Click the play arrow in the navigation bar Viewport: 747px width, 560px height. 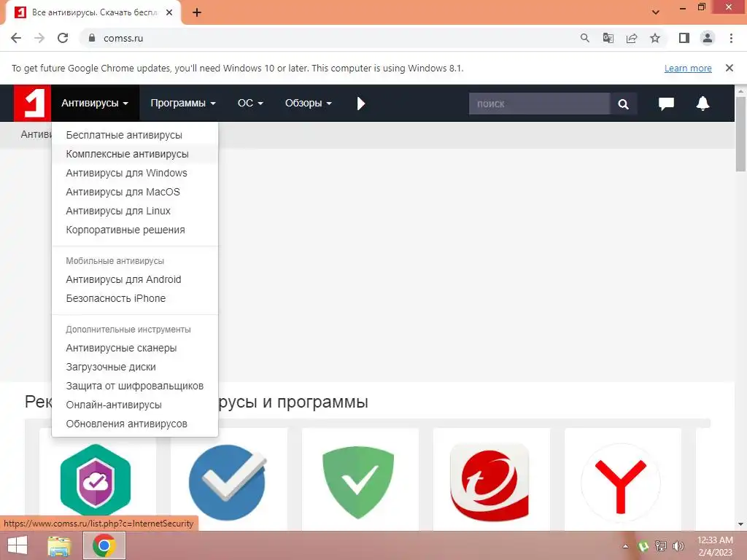click(360, 104)
